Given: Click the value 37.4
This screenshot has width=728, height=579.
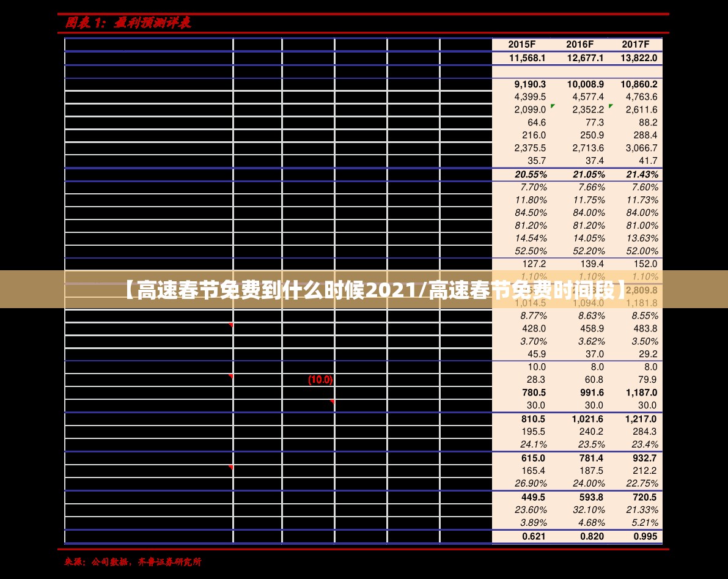Looking at the screenshot, I should click(594, 161).
